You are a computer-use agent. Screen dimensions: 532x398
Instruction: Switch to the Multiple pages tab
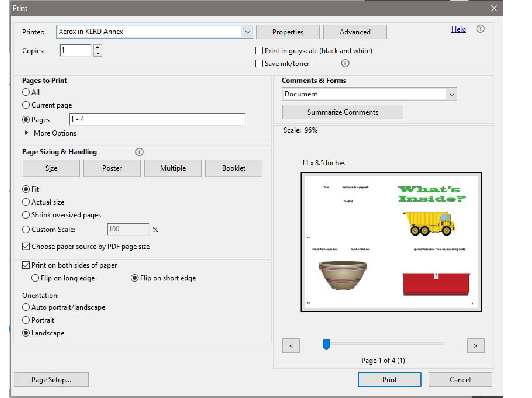point(173,168)
